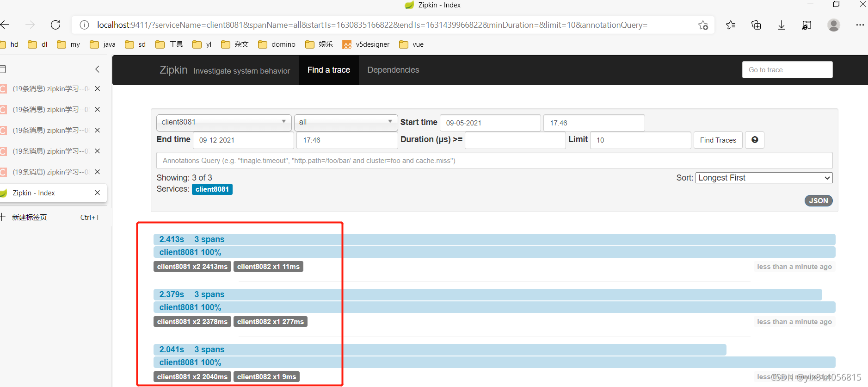Click the Limit field showing 10
Viewport: 868px width, 387px height.
[x=640, y=140]
